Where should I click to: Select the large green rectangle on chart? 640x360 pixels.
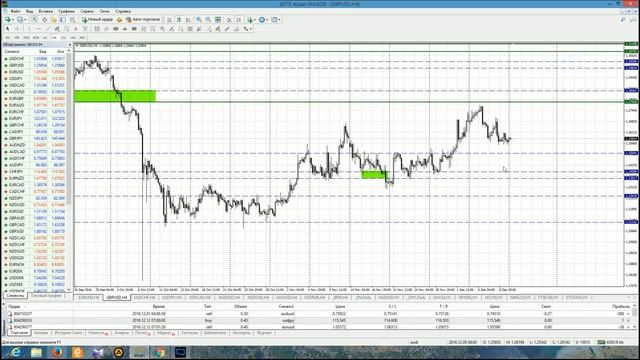115,96
